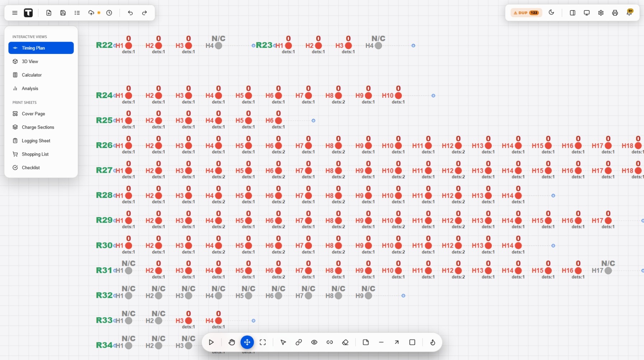
Task: Open the 3D View
Action: coord(41,61)
